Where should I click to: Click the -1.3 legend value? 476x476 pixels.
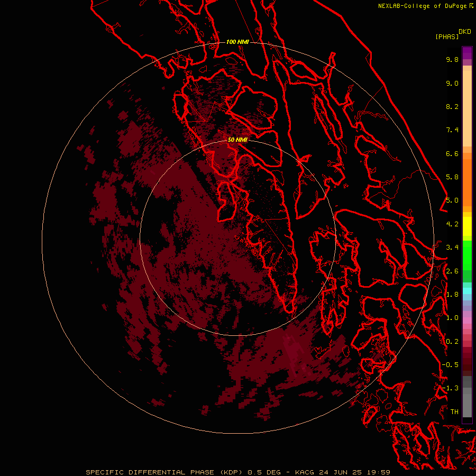(x=450, y=388)
